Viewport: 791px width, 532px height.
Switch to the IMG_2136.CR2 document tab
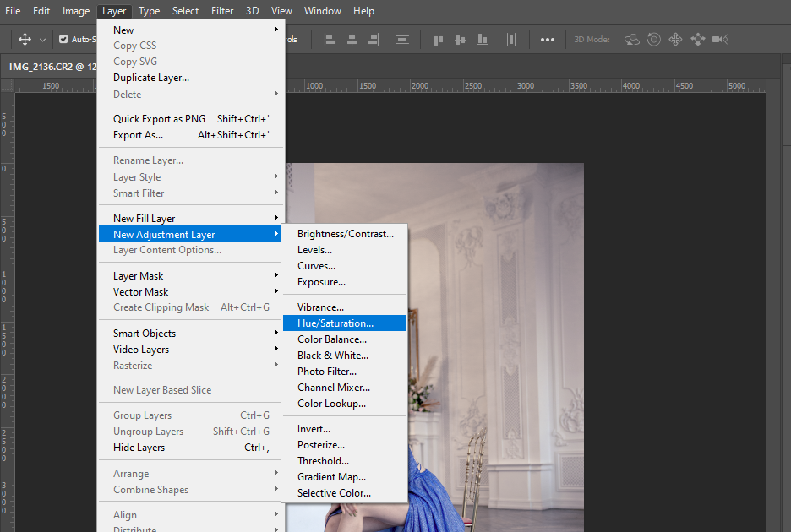pos(53,67)
